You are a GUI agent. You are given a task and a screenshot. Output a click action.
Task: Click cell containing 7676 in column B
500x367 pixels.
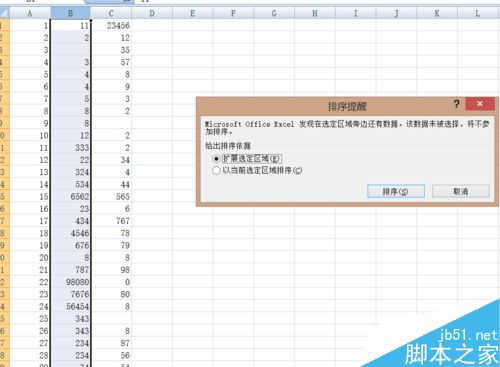pos(70,294)
